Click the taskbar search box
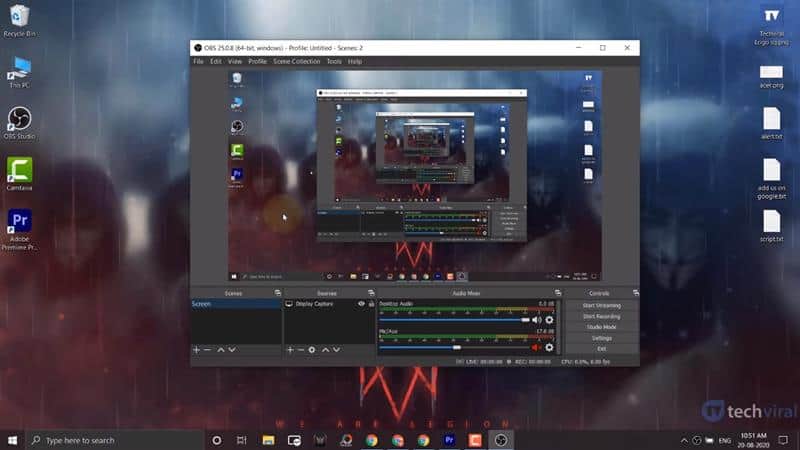800x450 pixels. point(115,440)
